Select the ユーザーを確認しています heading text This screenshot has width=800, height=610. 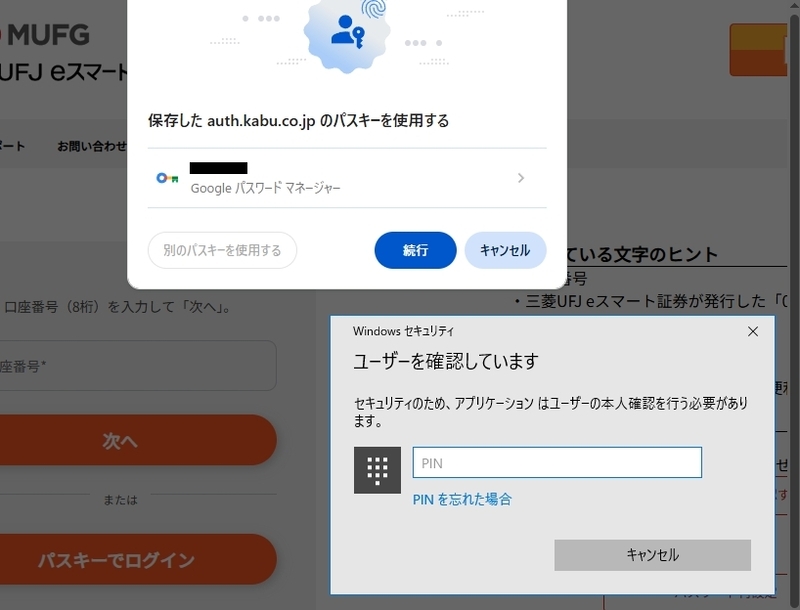click(x=445, y=361)
